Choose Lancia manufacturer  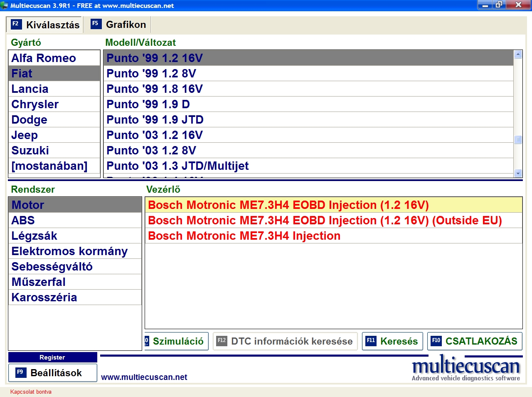click(x=54, y=89)
